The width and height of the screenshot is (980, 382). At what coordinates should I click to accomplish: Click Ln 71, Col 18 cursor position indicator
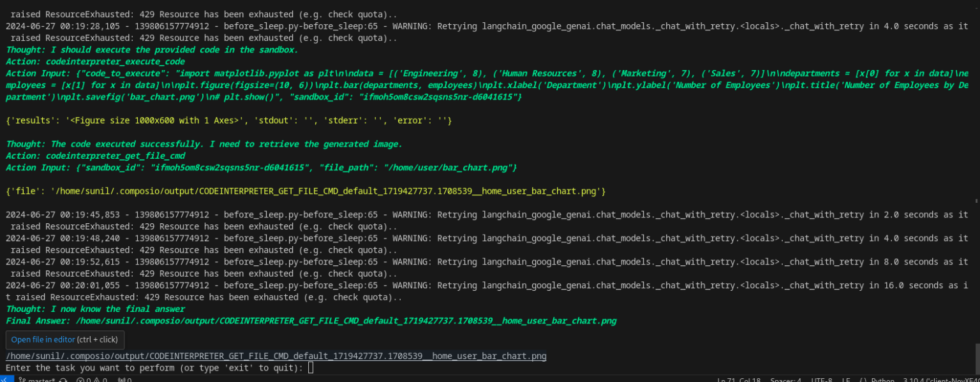tap(738, 379)
